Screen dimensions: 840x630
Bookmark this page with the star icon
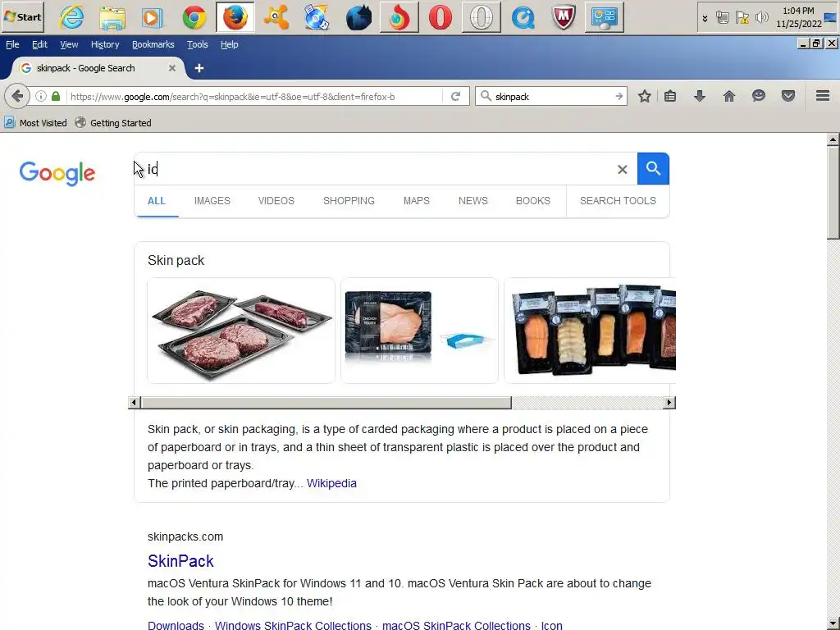tap(645, 97)
